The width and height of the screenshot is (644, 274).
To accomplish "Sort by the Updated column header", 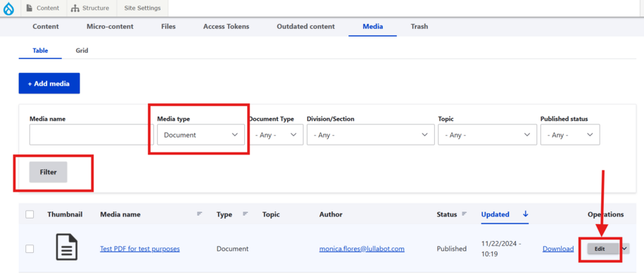I will (495, 214).
